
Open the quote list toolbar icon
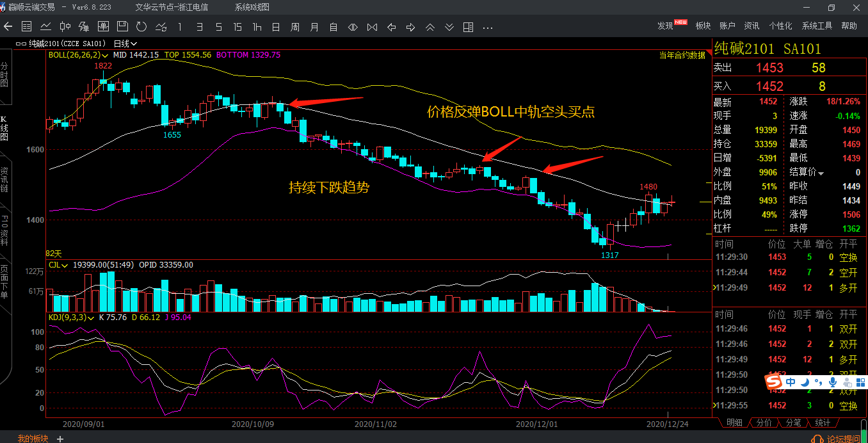coord(26,27)
